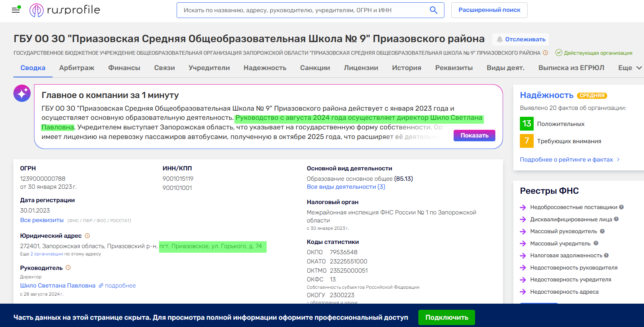Click arrow icon before Недостоверность руководителя

click(523, 268)
